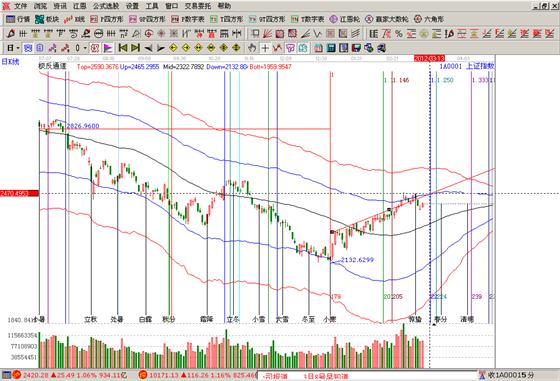Select the 六角形 hexagon chart tool
The height and width of the screenshot is (381, 560).
click(x=429, y=19)
